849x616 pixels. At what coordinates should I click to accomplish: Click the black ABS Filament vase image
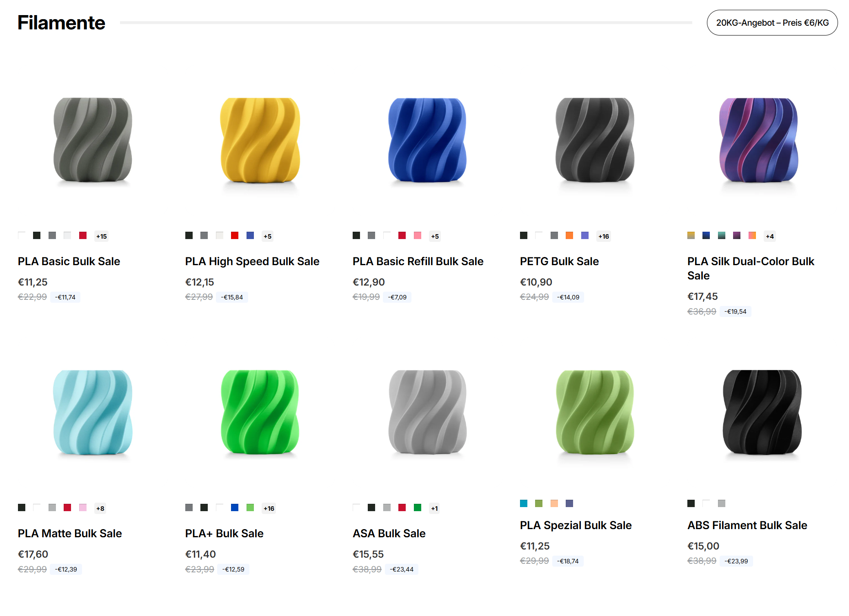coord(762,412)
